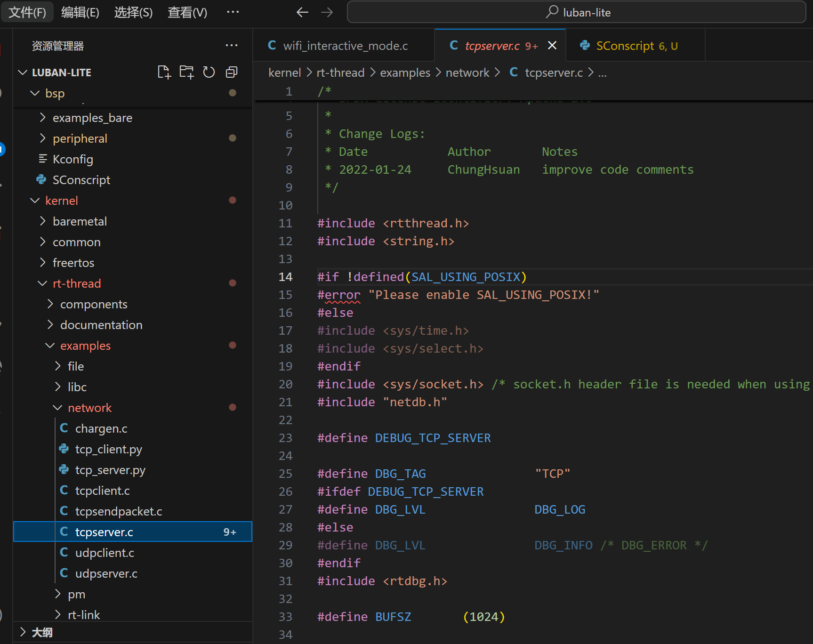Open udpserver.c from the file tree
The height and width of the screenshot is (644, 813).
tap(106, 573)
